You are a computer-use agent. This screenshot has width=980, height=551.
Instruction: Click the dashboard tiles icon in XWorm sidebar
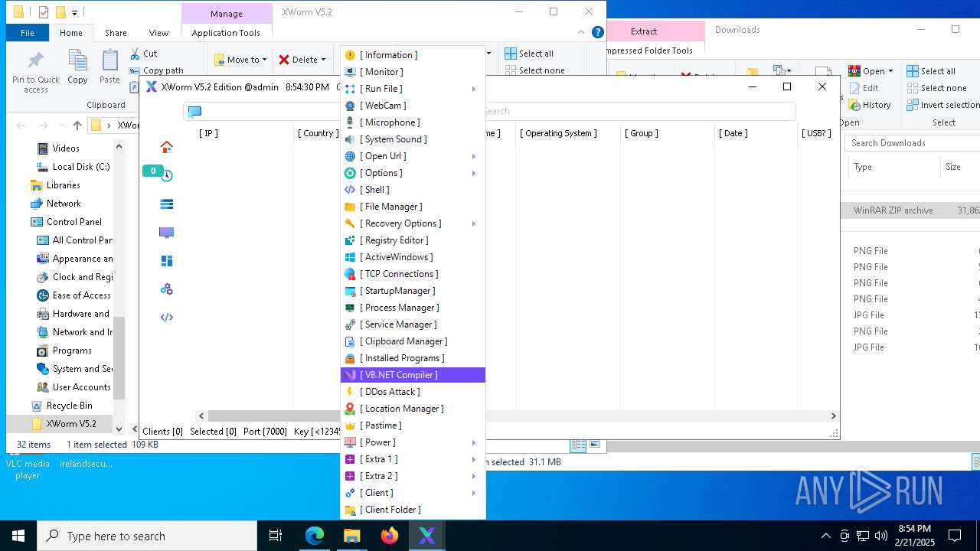pos(166,260)
